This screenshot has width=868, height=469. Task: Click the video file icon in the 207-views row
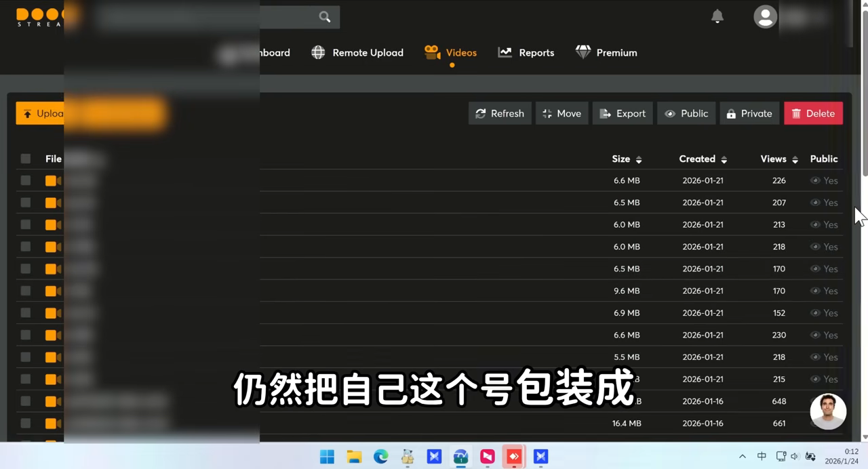53,203
